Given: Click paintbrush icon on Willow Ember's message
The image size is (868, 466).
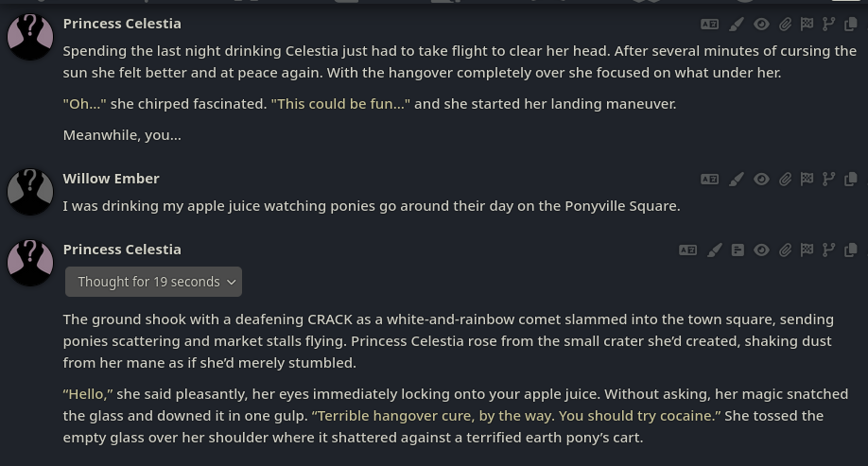Looking at the screenshot, I should (x=736, y=180).
